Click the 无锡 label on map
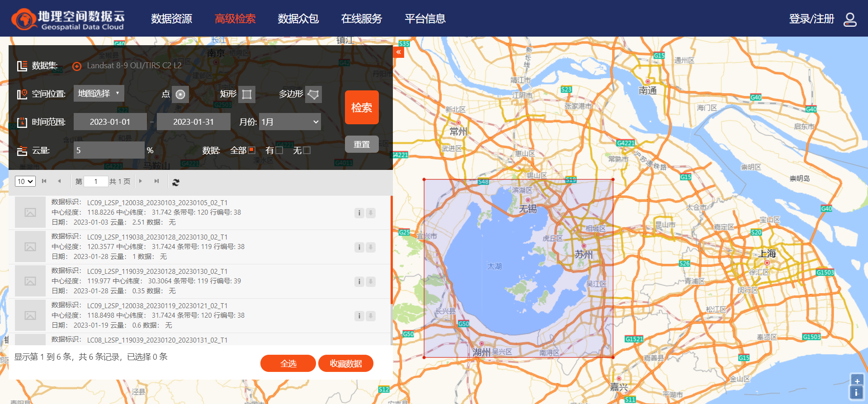Screen dimensions: 868x404 tap(528, 208)
